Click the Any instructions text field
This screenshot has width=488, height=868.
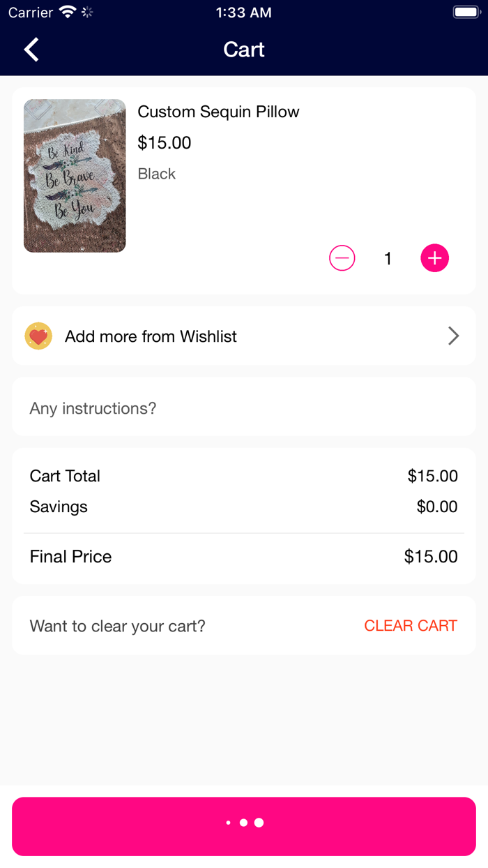point(244,408)
